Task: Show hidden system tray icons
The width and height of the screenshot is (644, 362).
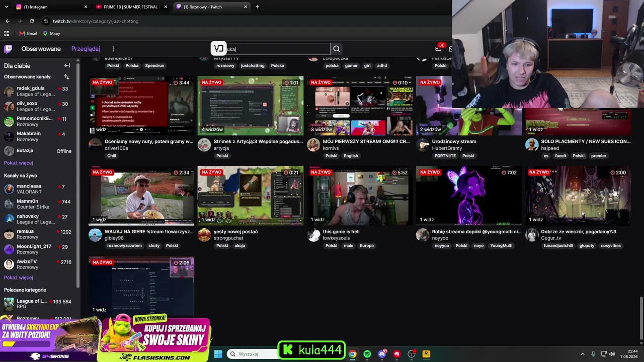Action: 583,354
